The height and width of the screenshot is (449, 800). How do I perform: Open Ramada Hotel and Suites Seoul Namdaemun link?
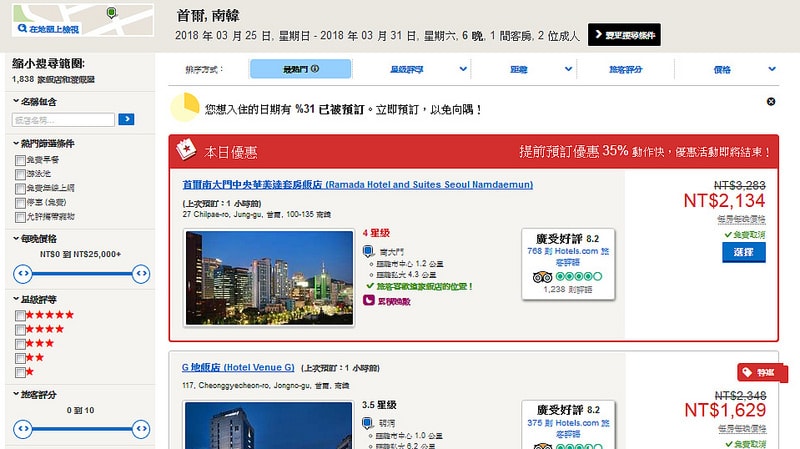pos(358,185)
